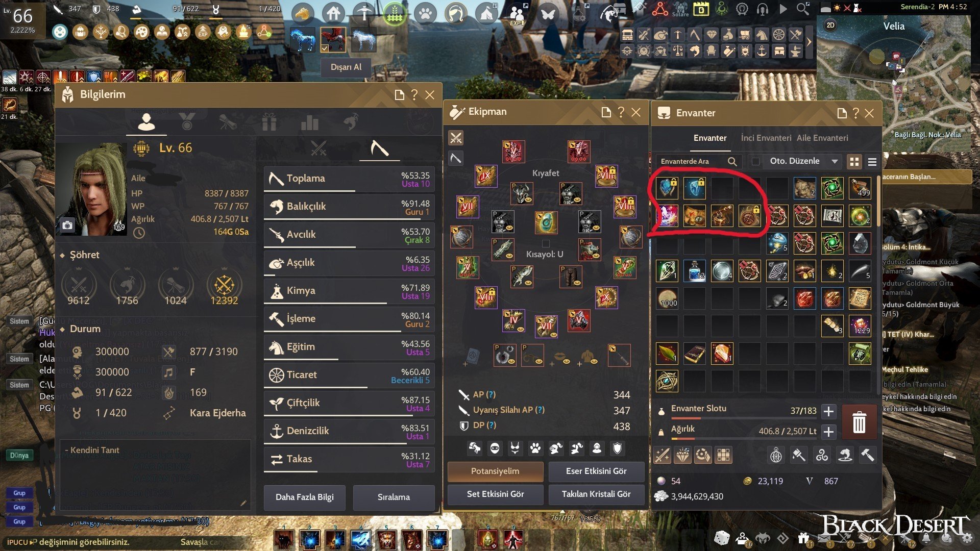The width and height of the screenshot is (980, 551).
Task: Expand inventory slots with plus button
Action: tap(828, 411)
